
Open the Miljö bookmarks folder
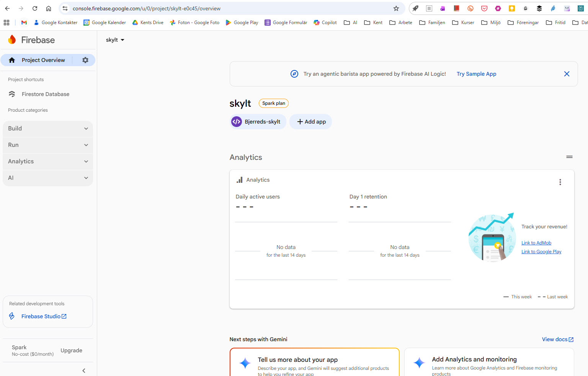[x=491, y=23]
